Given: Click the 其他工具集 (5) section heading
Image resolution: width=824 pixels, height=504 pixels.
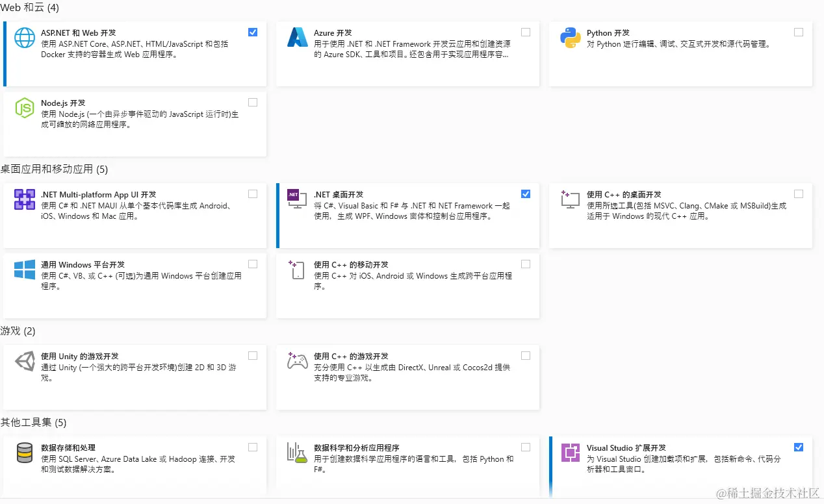Looking at the screenshot, I should pyautogui.click(x=34, y=422).
